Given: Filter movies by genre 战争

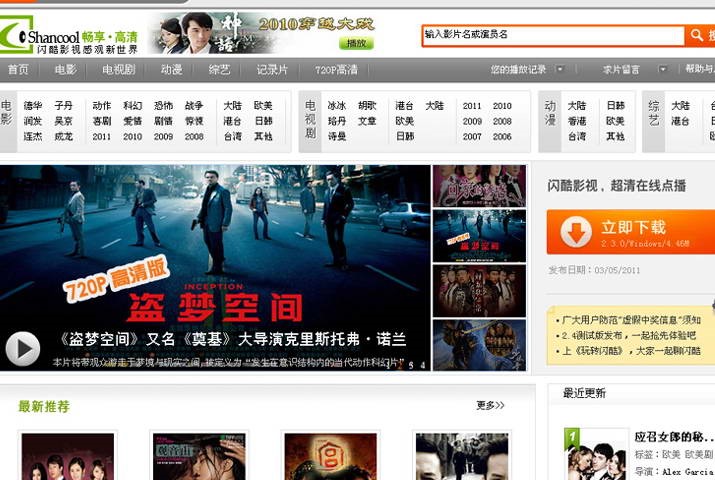Looking at the screenshot, I should click(194, 106).
